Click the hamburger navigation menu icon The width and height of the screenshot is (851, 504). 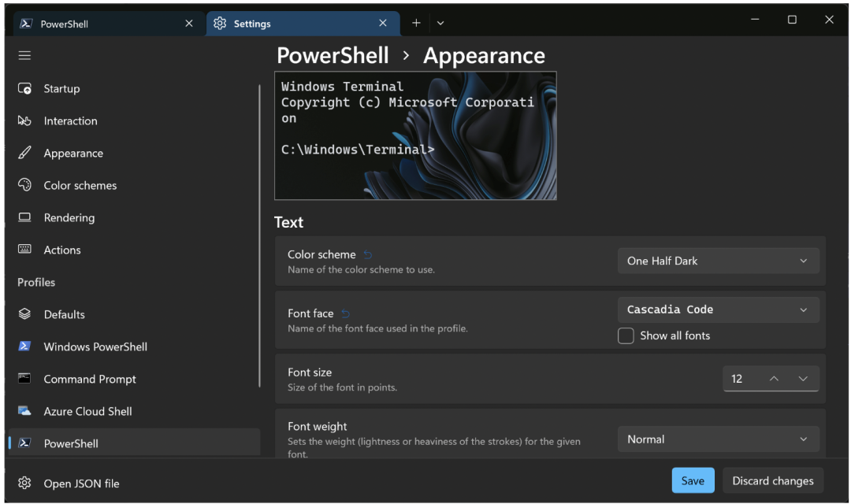click(x=24, y=55)
